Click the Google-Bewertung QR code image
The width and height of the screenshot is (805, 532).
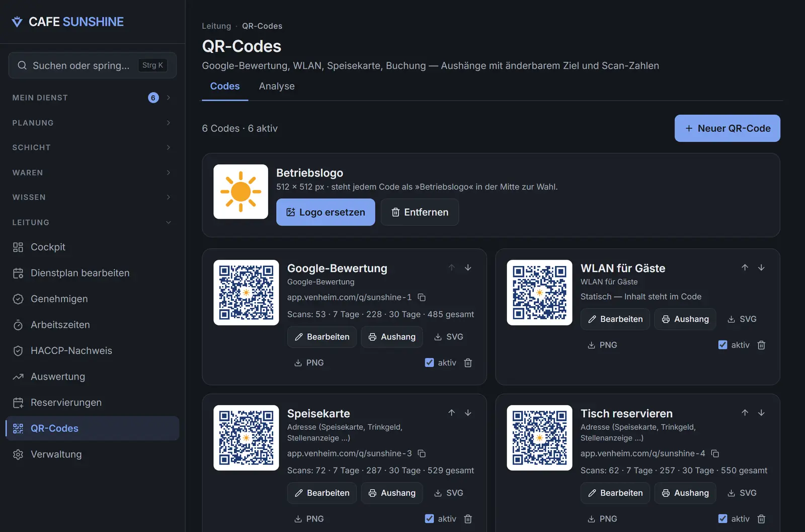[246, 293]
